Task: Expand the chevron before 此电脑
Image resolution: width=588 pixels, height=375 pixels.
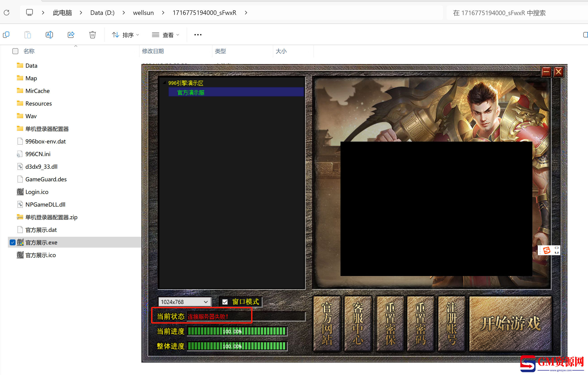Action: pyautogui.click(x=43, y=12)
